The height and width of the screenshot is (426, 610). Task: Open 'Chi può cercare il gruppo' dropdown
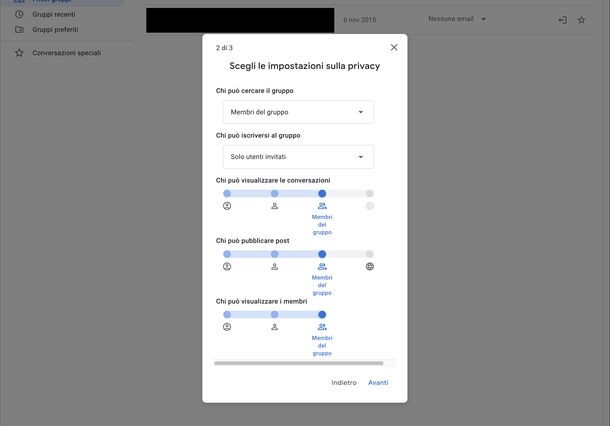point(298,112)
